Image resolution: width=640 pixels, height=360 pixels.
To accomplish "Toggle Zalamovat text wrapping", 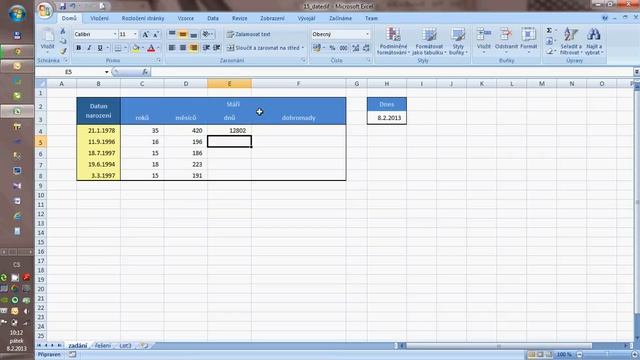I will point(249,34).
